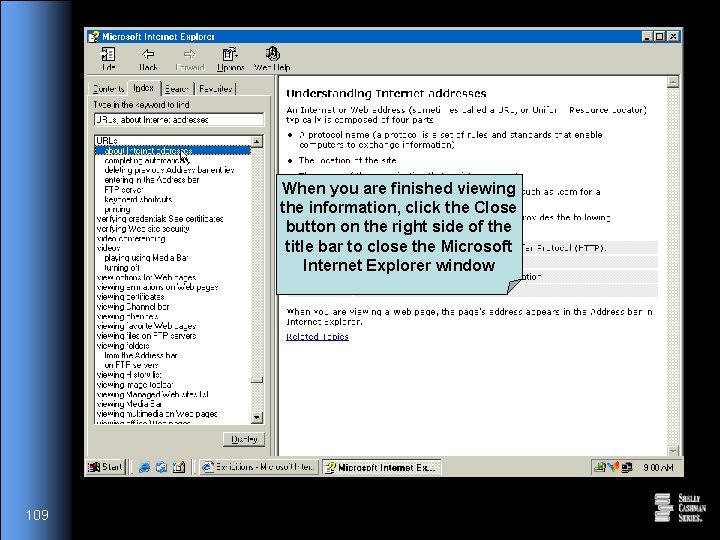Select 'viewing animations on Web pages' entry
The image size is (720, 540).
point(158,287)
